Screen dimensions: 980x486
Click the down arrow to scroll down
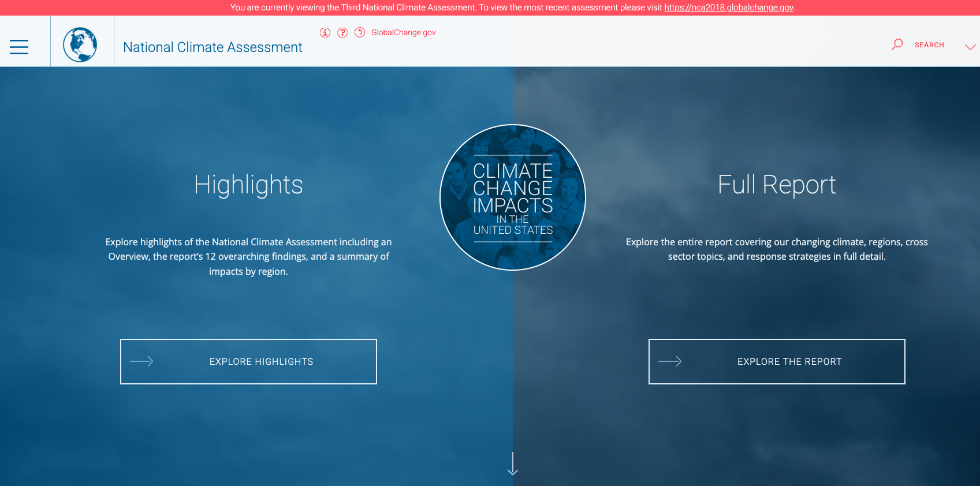(513, 463)
